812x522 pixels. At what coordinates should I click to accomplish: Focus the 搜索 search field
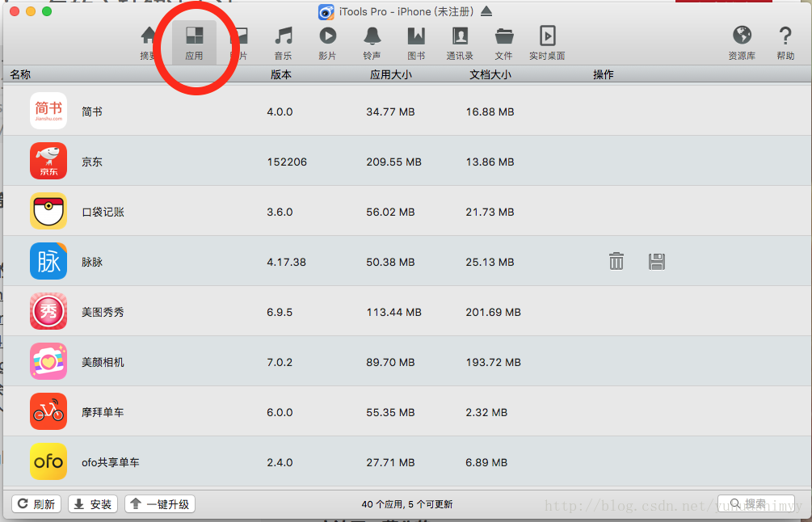tap(756, 504)
